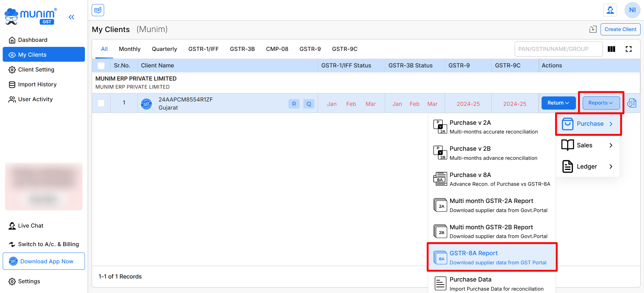The width and height of the screenshot is (644, 293).
Task: Collapse the sidebar with double-chevron icon
Action: (x=71, y=17)
